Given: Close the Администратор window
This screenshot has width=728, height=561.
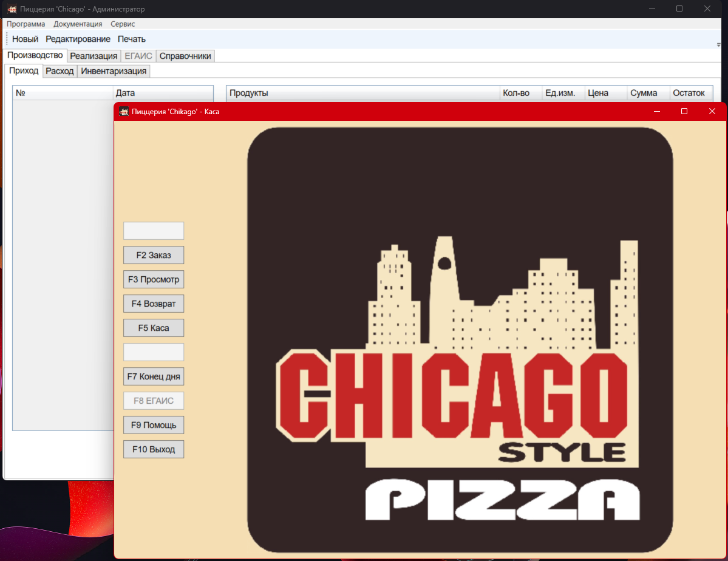Looking at the screenshot, I should click(x=707, y=9).
